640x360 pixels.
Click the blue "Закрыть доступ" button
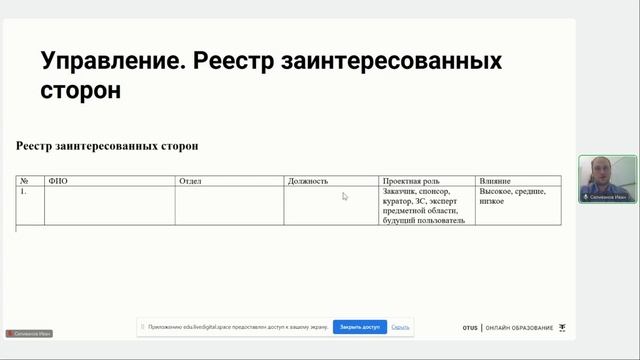pos(360,327)
